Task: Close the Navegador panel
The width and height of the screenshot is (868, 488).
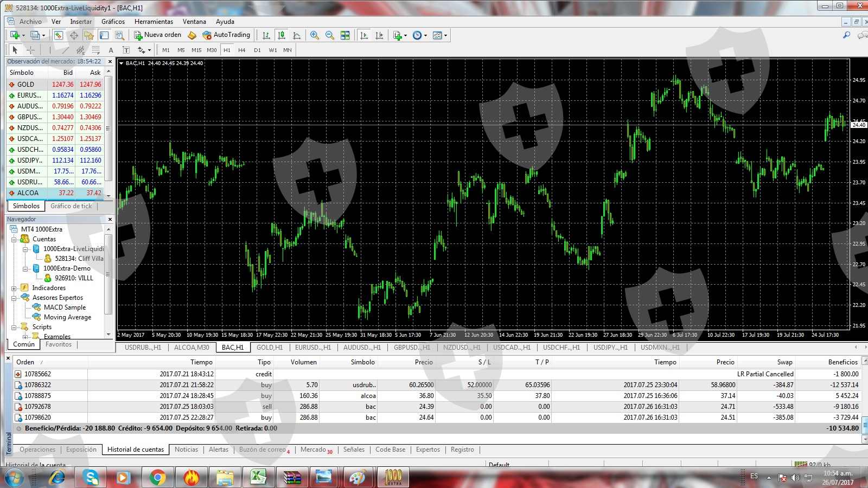Action: tap(110, 219)
